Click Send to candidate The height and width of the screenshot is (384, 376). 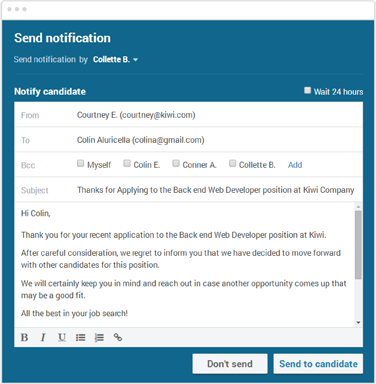318,364
